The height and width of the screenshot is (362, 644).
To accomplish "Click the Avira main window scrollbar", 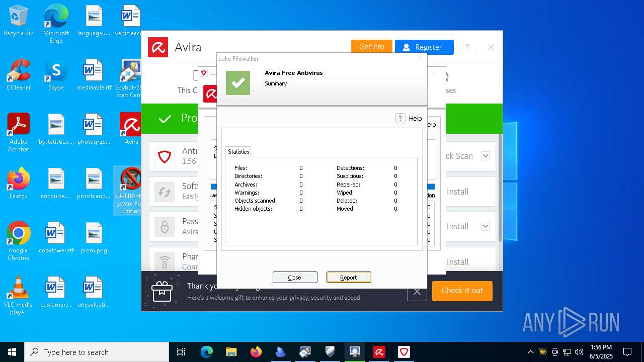I will [x=500, y=187].
